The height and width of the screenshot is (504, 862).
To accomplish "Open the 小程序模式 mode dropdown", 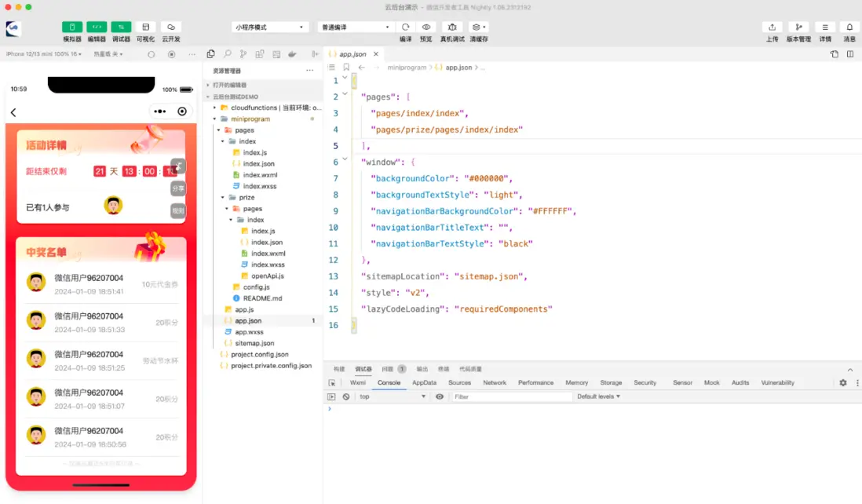I will [270, 27].
